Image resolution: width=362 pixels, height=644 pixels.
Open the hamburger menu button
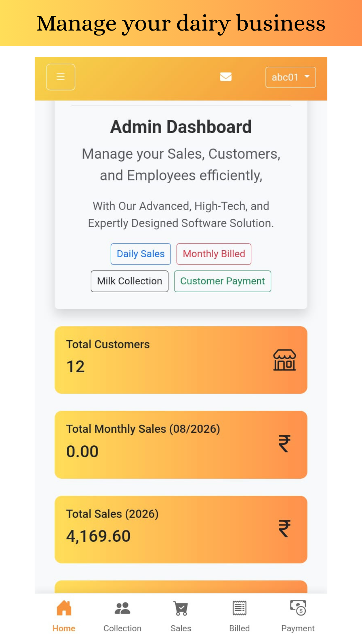(x=61, y=77)
